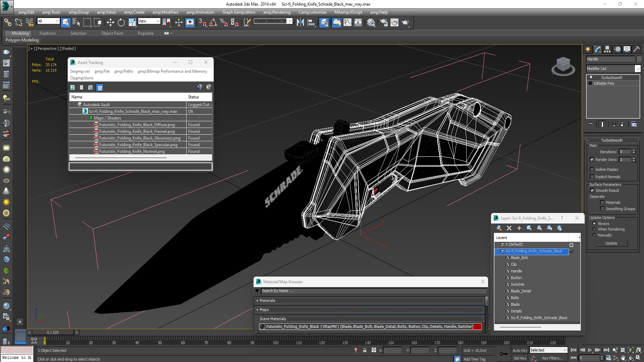The height and width of the screenshot is (362, 644).
Task: Toggle Render Iters checkbox
Action: (592, 160)
